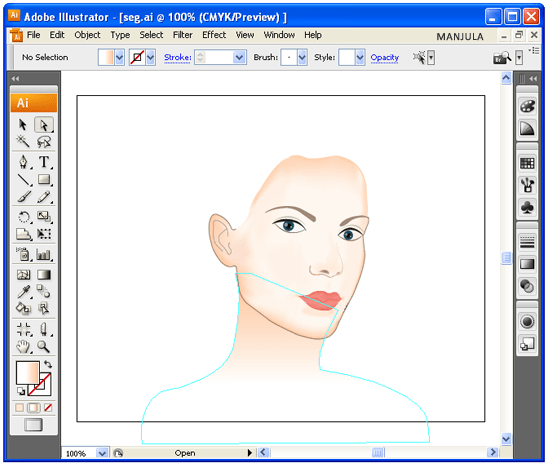This screenshot has width=548, height=466.
Task: Open the Object menu
Action: click(x=87, y=35)
